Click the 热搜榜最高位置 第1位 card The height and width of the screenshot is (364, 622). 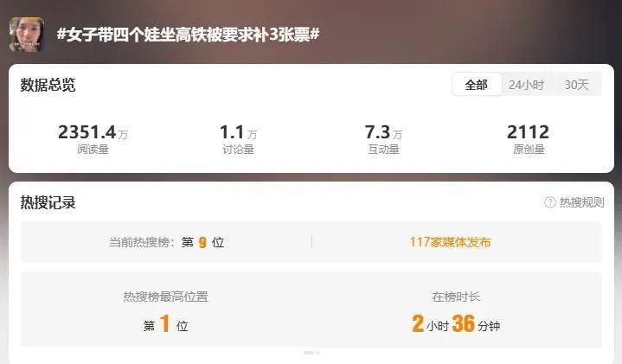pyautogui.click(x=166, y=310)
